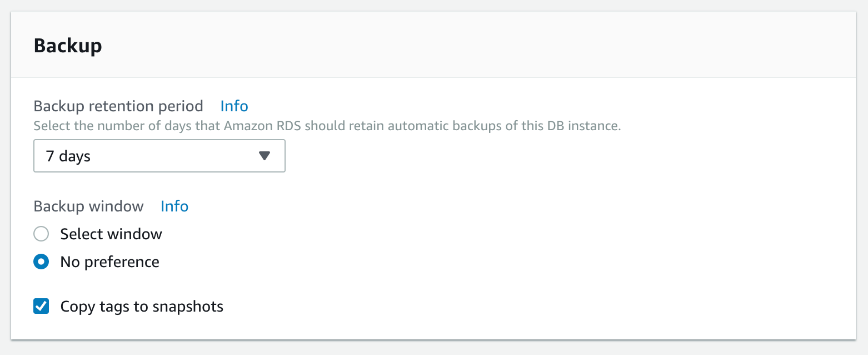
Task: Click the Info link beside Backup retention period
Action: [x=234, y=106]
